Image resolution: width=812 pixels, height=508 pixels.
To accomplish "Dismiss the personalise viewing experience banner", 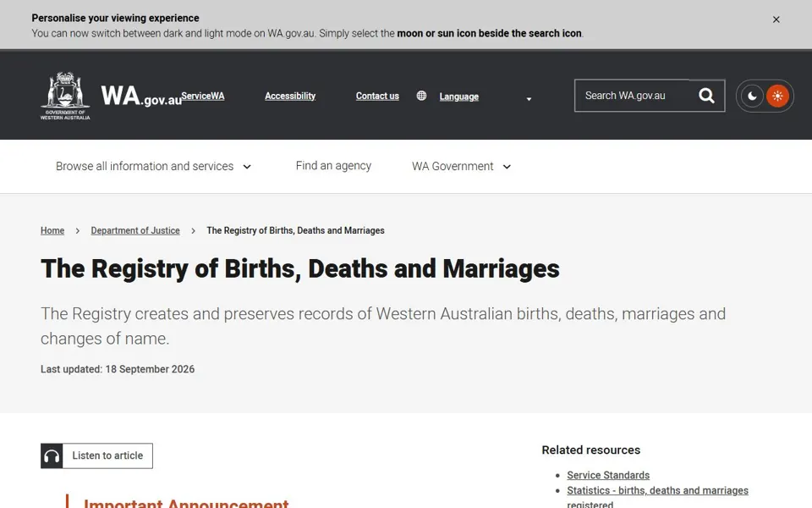I will tap(776, 19).
